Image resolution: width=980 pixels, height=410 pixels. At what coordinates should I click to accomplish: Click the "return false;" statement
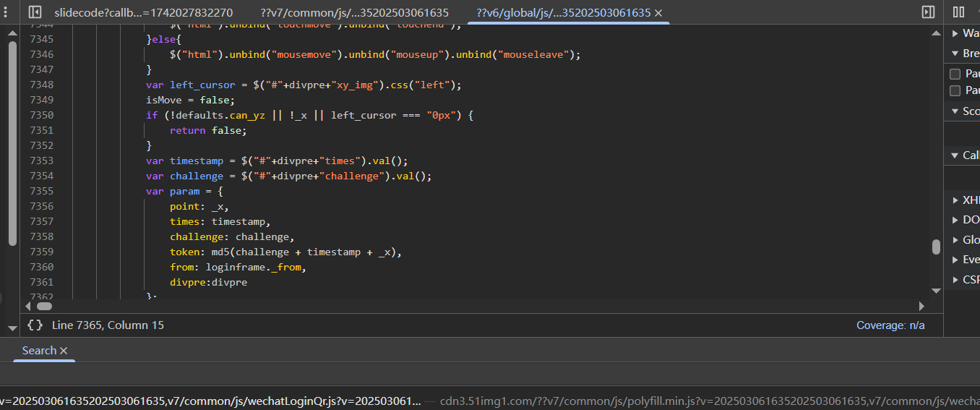pos(208,130)
